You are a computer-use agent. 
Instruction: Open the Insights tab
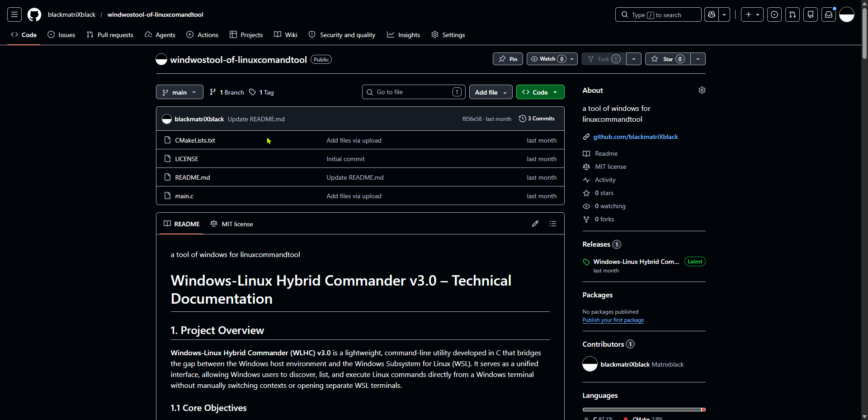(x=404, y=35)
